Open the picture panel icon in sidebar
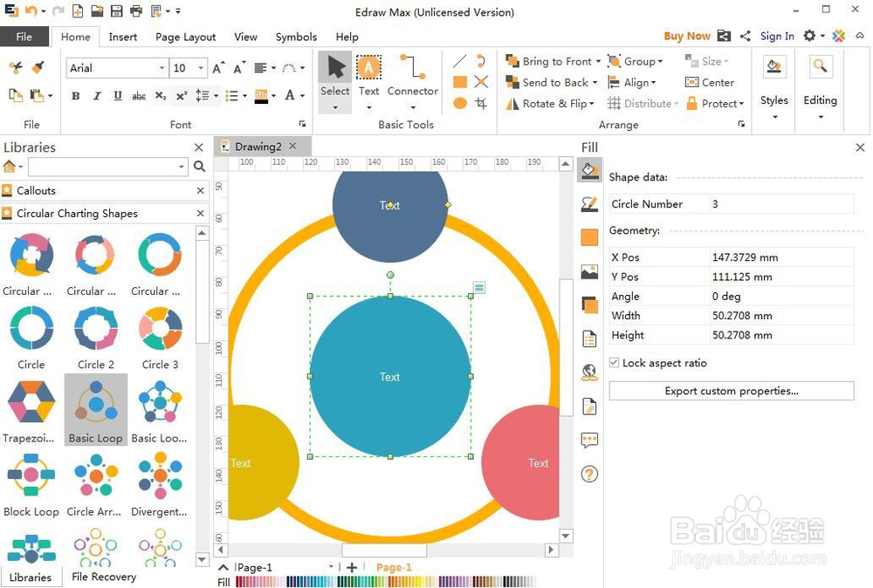The height and width of the screenshot is (588, 873). pyautogui.click(x=589, y=271)
